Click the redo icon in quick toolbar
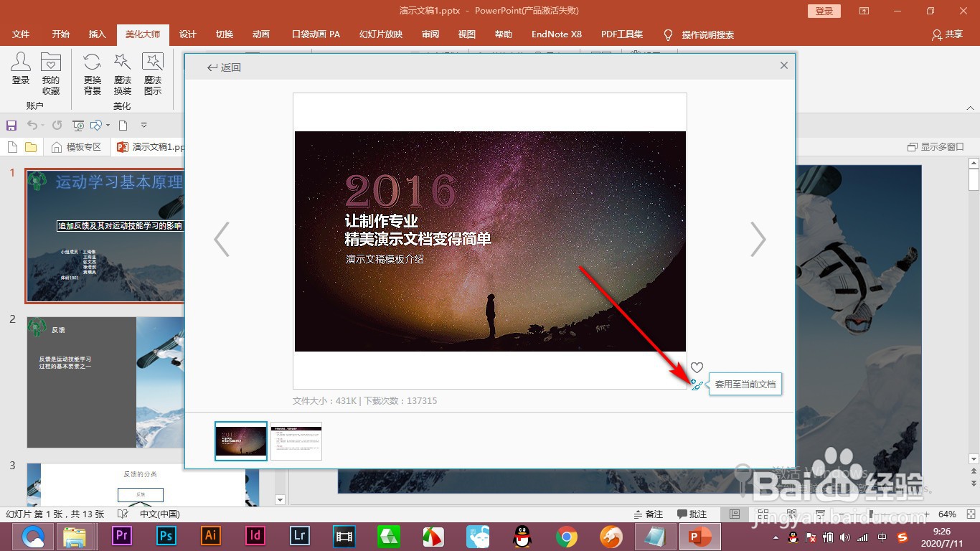 click(x=57, y=126)
